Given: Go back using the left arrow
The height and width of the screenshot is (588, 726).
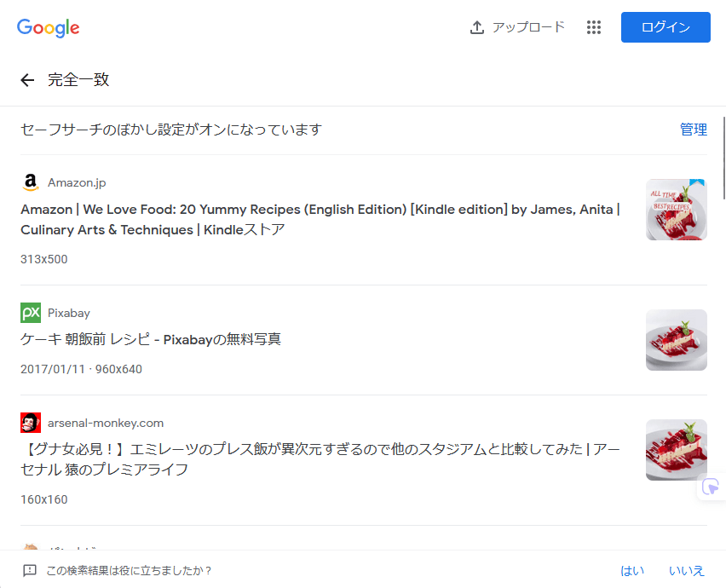Looking at the screenshot, I should (x=27, y=80).
